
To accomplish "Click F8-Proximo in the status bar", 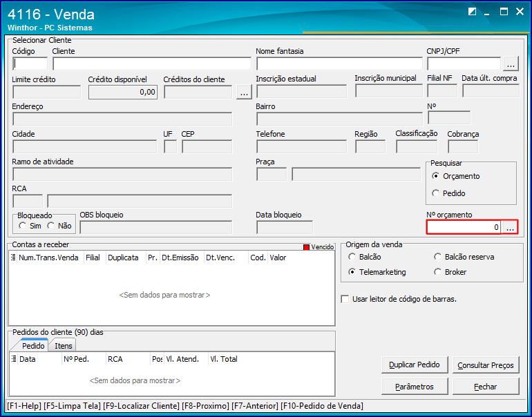I will point(205,406).
